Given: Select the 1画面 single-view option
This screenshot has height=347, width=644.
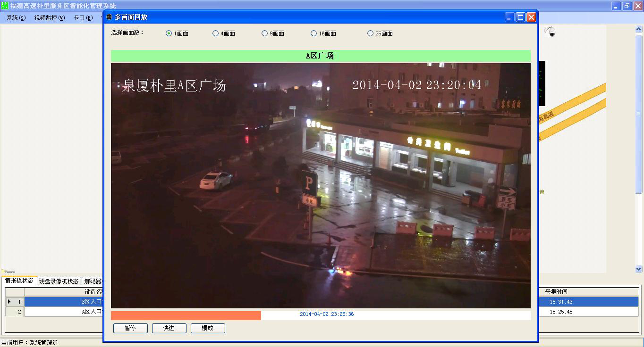Looking at the screenshot, I should click(x=169, y=33).
